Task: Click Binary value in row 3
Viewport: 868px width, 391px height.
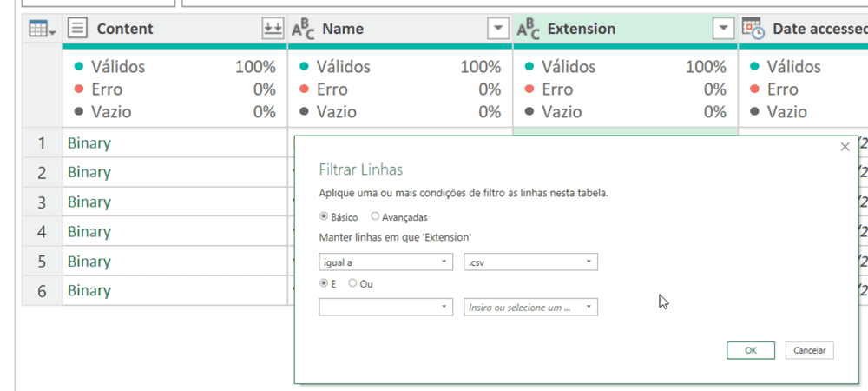Action: 89,202
